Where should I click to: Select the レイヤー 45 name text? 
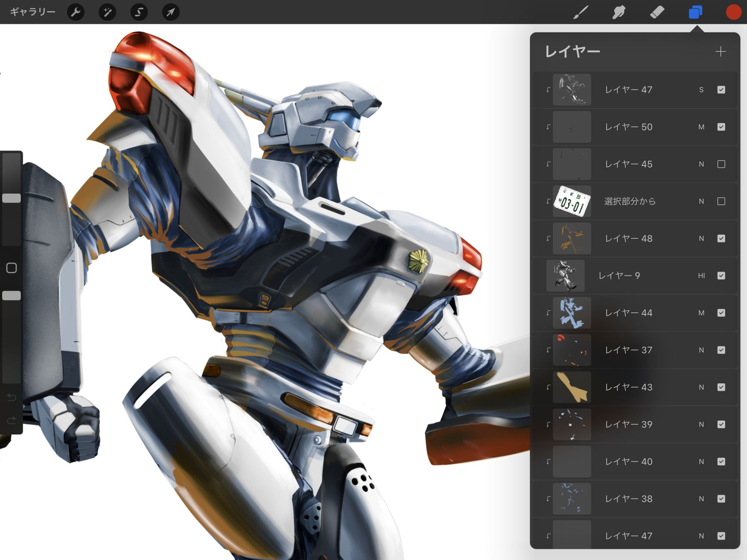point(629,164)
